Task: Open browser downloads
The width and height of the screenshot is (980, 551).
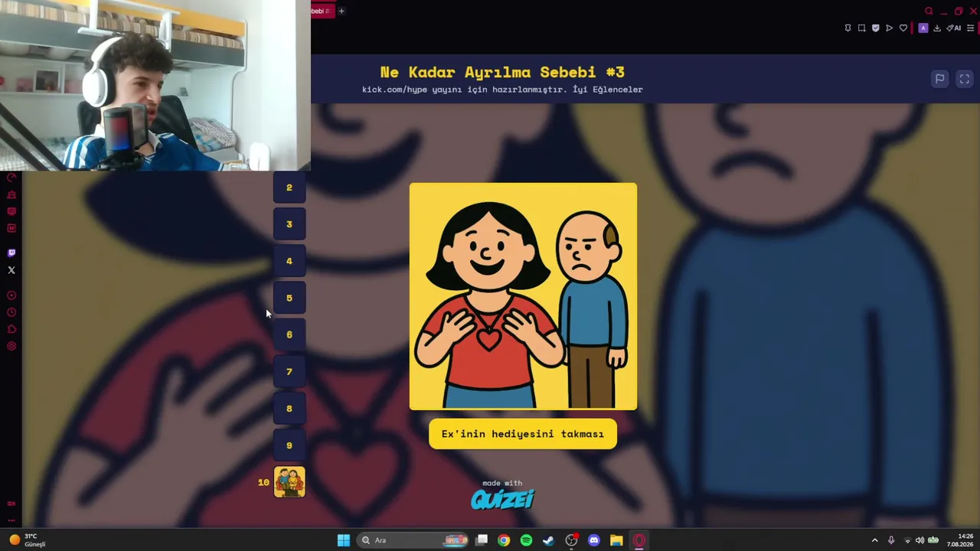Action: (937, 28)
